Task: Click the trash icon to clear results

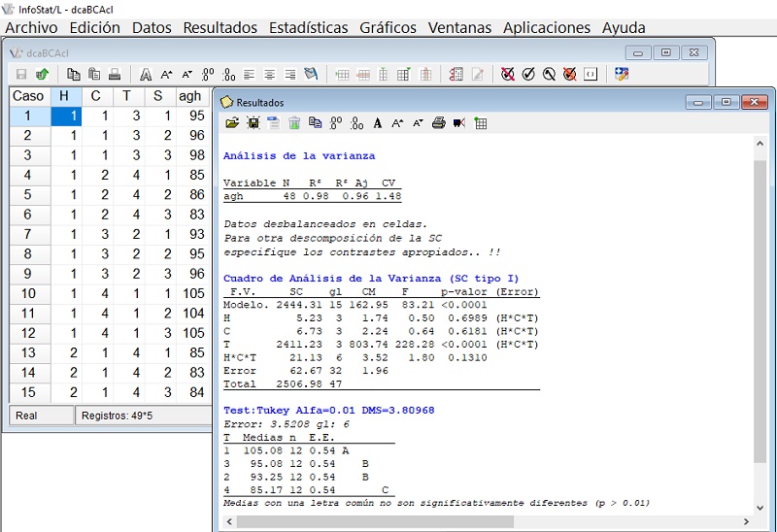Action: click(294, 123)
